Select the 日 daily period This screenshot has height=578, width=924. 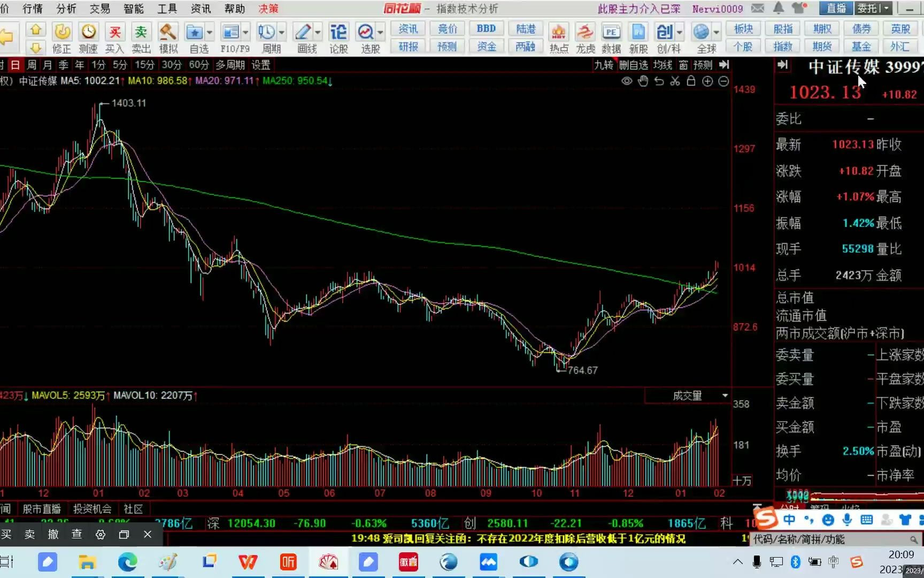tap(16, 65)
